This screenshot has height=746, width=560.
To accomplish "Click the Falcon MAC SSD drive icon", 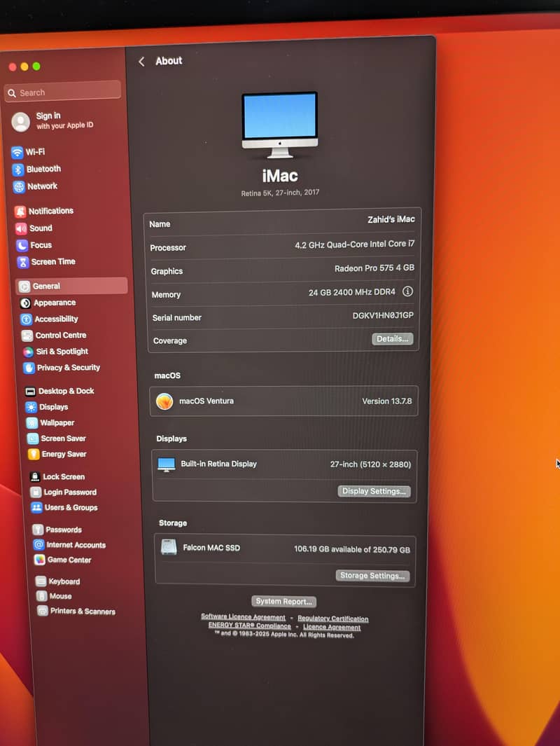I will 169,547.
